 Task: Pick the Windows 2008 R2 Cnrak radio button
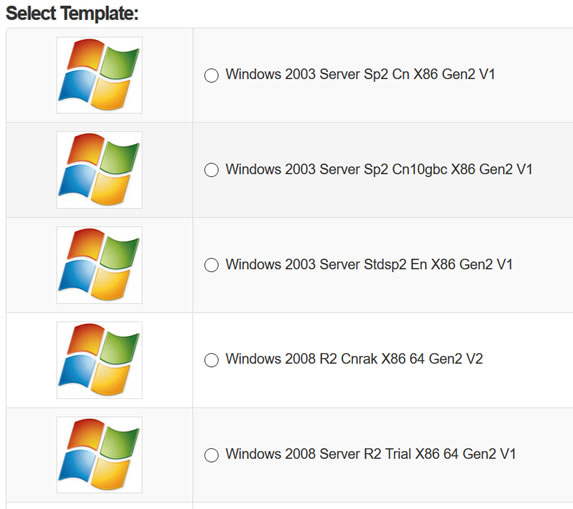[211, 360]
